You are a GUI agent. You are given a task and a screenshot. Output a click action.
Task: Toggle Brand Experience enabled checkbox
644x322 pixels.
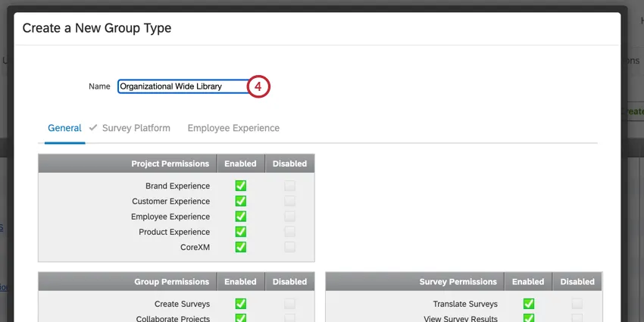tap(240, 186)
